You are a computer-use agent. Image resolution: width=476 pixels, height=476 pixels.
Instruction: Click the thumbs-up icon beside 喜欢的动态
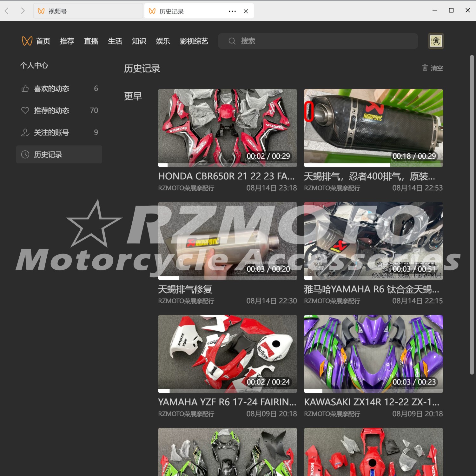pyautogui.click(x=25, y=89)
